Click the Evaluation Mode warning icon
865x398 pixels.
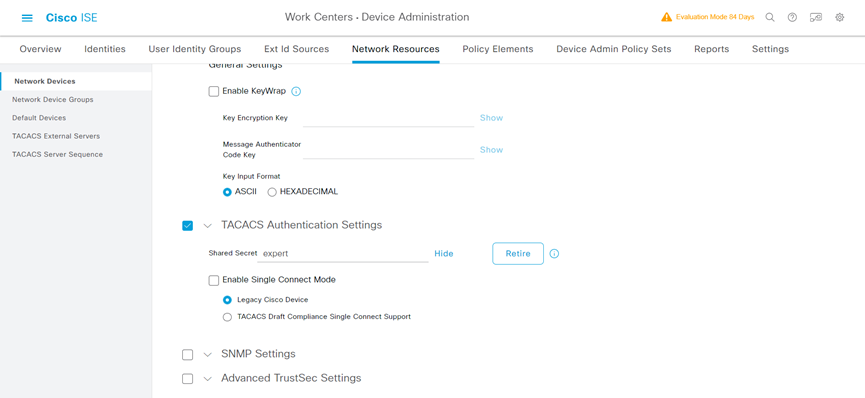[x=666, y=17]
